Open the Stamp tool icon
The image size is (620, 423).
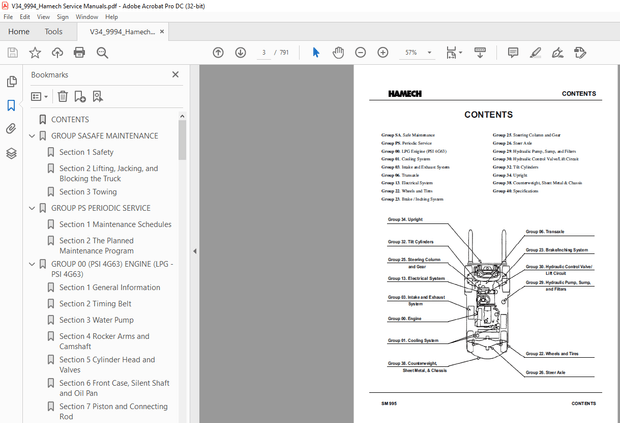[x=580, y=53]
